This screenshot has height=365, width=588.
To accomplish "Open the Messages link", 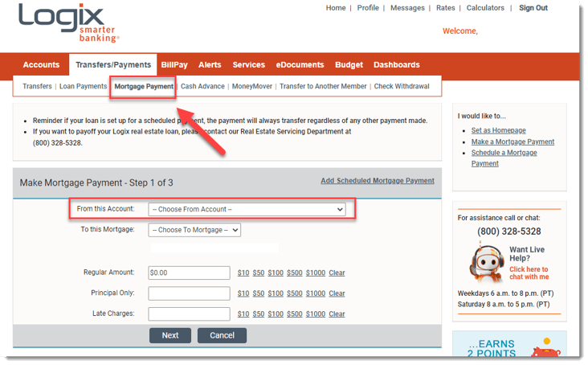I will coord(407,8).
